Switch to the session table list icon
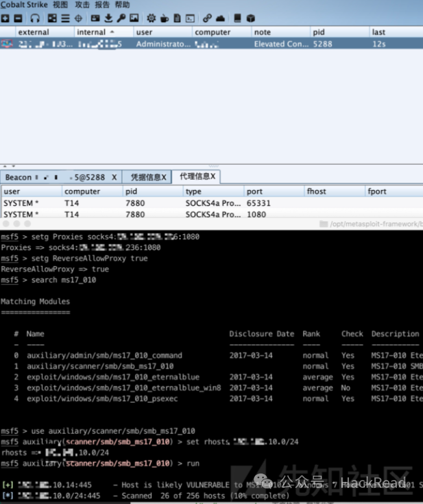423x504 pixels. point(66,18)
